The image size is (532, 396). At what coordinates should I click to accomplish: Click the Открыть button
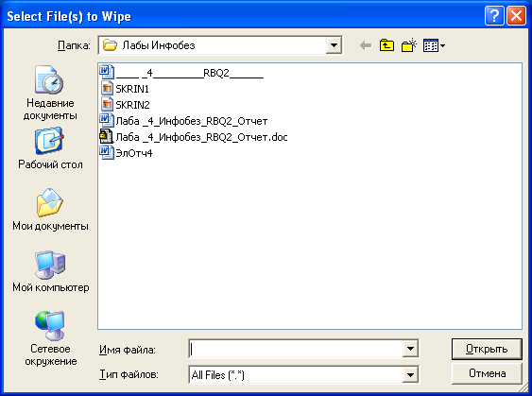tap(487, 349)
